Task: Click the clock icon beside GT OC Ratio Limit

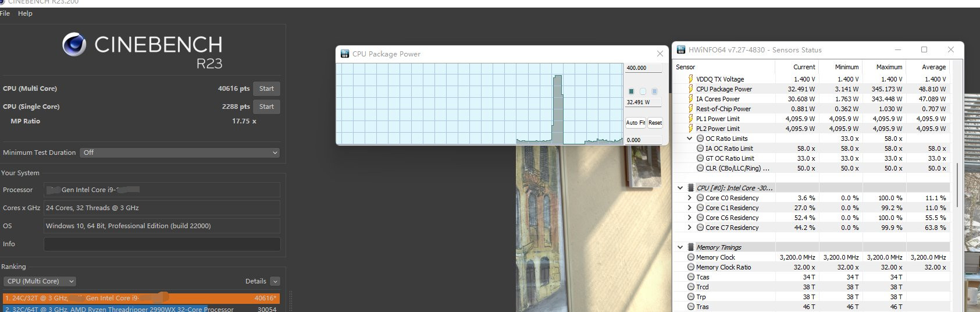Action: point(700,158)
